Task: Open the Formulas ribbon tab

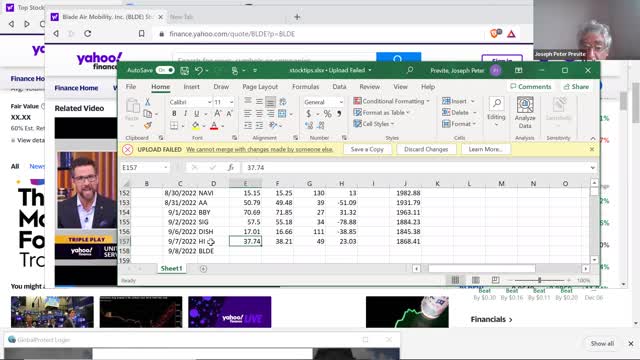Action: 305,87
